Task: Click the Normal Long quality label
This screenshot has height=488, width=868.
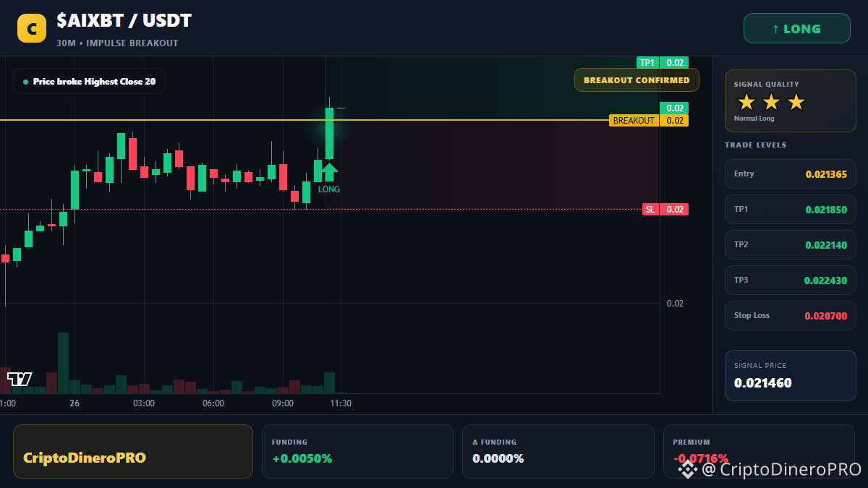Action: [x=754, y=119]
